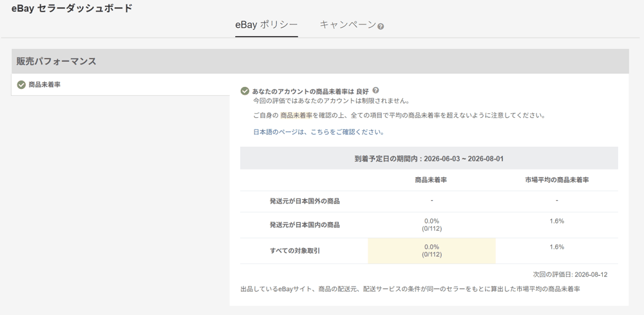Click the すべての対象取引 row label
Image resolution: width=644 pixels, height=315 pixels.
pos(294,251)
